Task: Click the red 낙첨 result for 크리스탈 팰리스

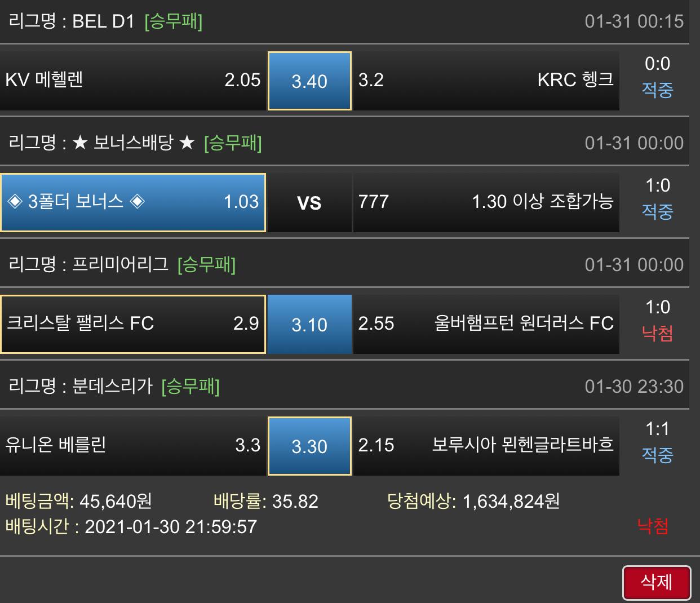Action: point(657,333)
